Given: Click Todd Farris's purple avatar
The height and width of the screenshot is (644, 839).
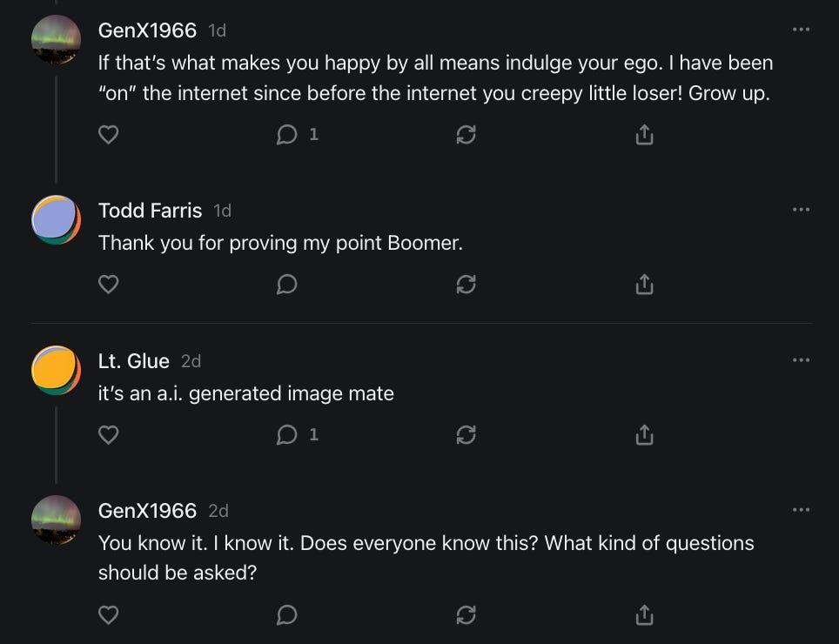Looking at the screenshot, I should 56,219.
